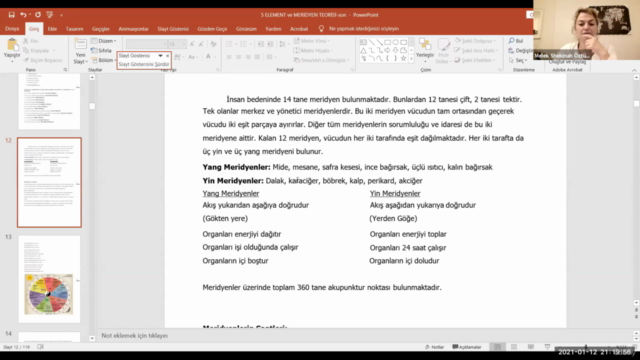Select slide 13 thumbnail with color wheel
640x360 pixels.
[49, 279]
